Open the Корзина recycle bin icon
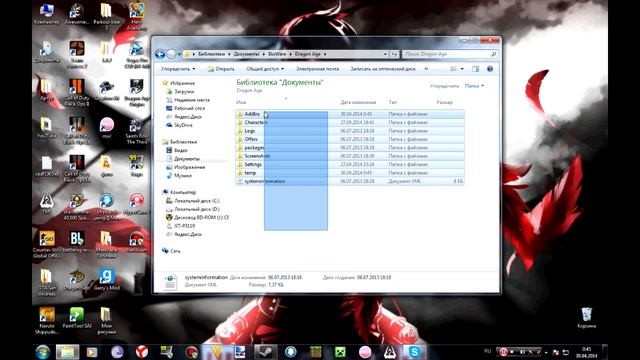 [587, 318]
